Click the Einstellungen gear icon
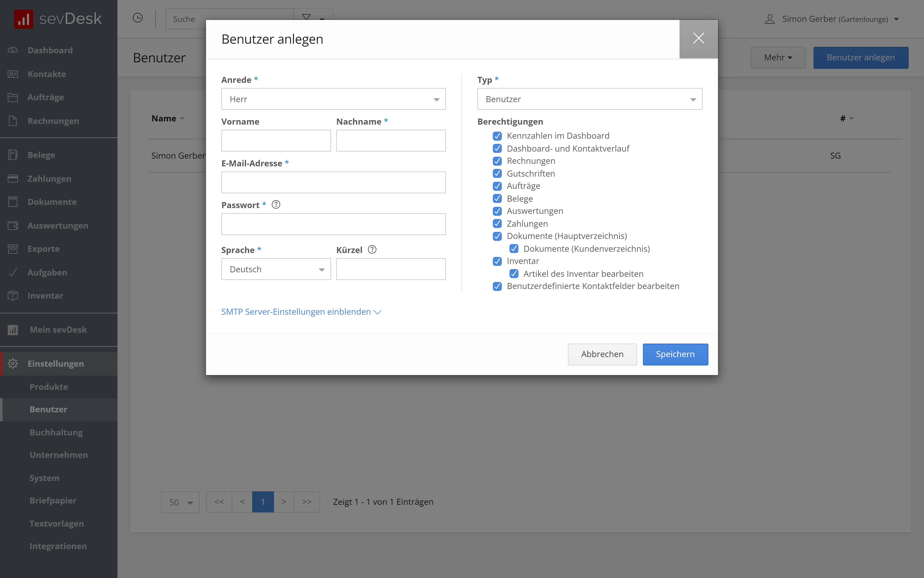This screenshot has width=924, height=578. [x=13, y=363]
